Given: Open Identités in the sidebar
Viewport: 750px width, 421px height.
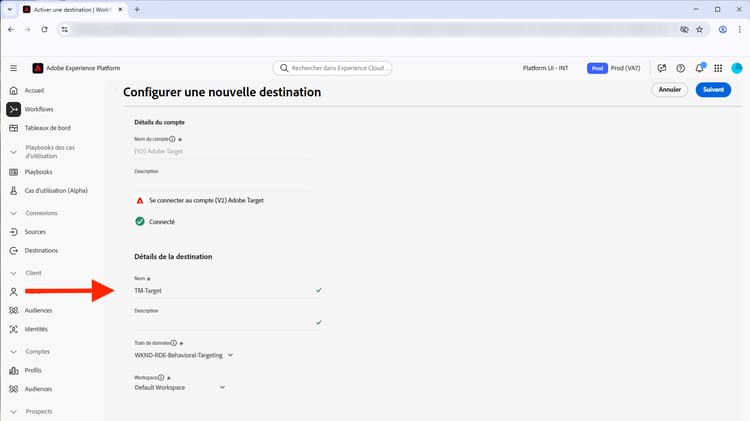Looking at the screenshot, I should (x=36, y=329).
